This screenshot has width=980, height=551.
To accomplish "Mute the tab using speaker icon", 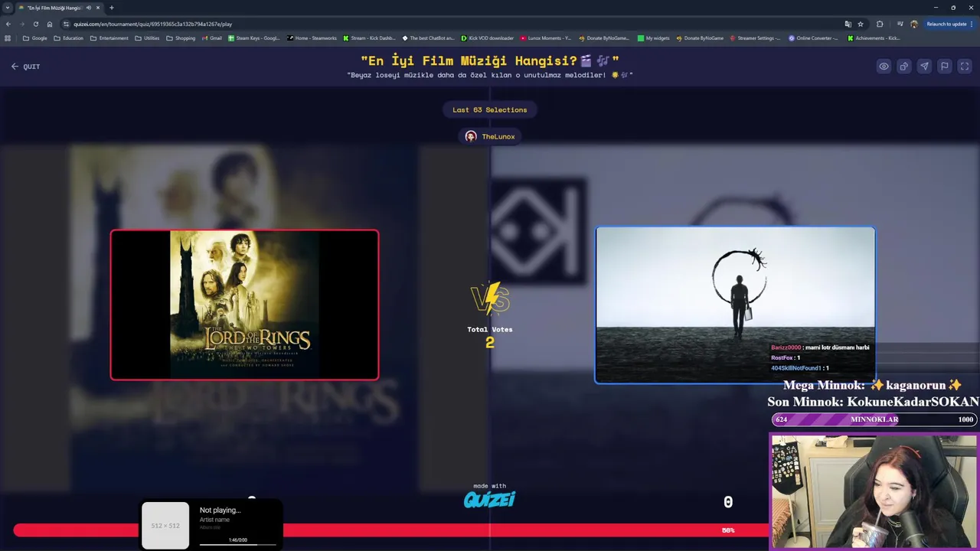I will (89, 8).
